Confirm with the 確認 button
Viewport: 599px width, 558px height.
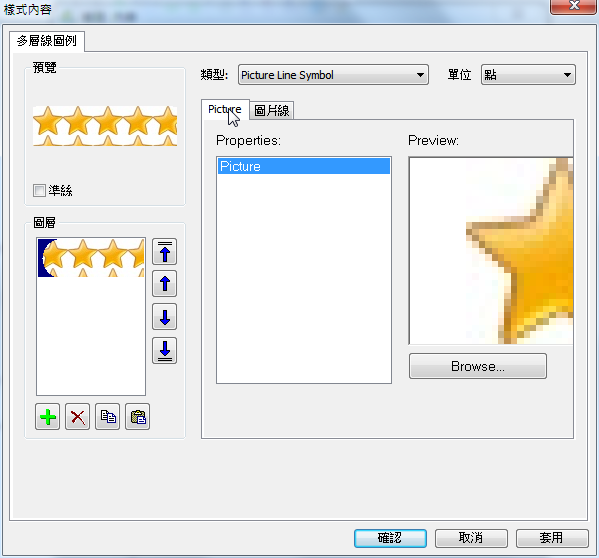(390, 538)
